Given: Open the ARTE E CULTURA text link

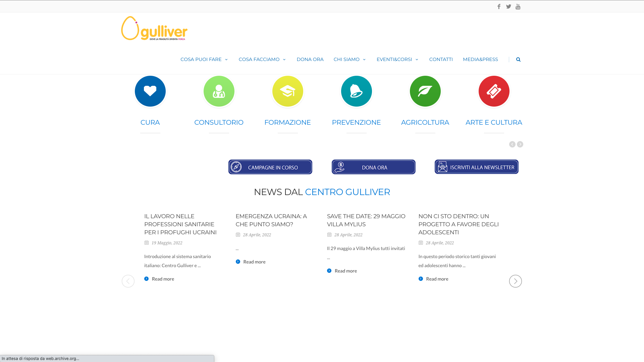Looking at the screenshot, I should pyautogui.click(x=494, y=122).
